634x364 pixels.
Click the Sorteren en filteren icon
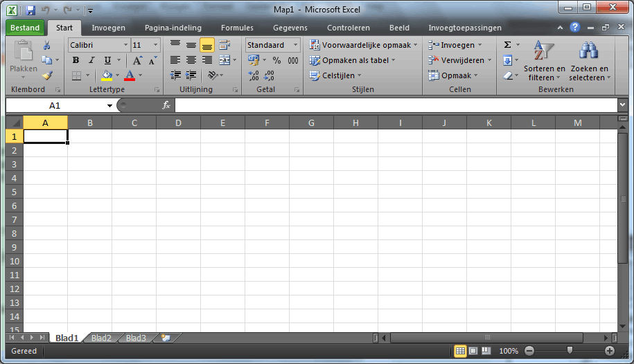coord(543,52)
